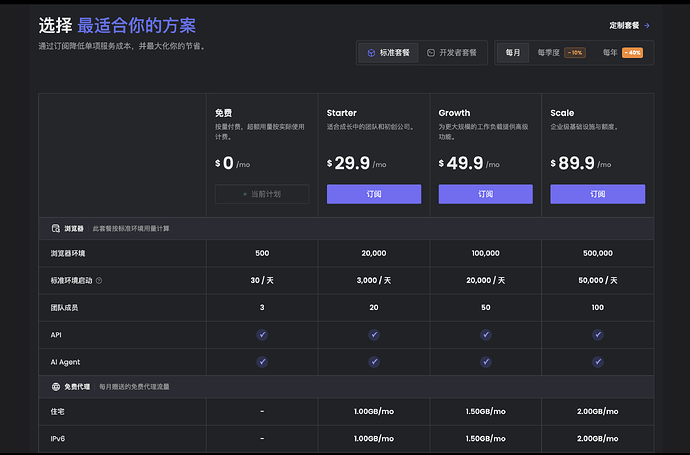Click the 3,000 / 天 cell

pos(374,281)
